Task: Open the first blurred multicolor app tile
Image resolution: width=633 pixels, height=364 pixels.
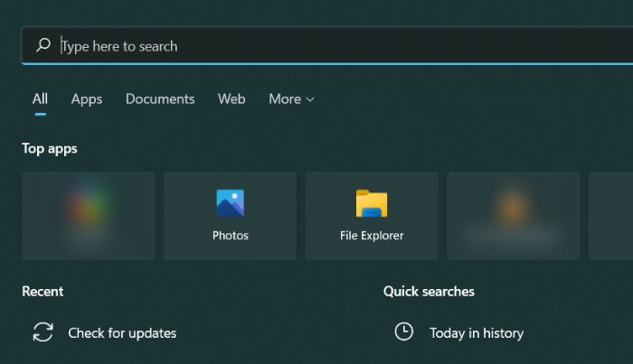Action: point(89,216)
